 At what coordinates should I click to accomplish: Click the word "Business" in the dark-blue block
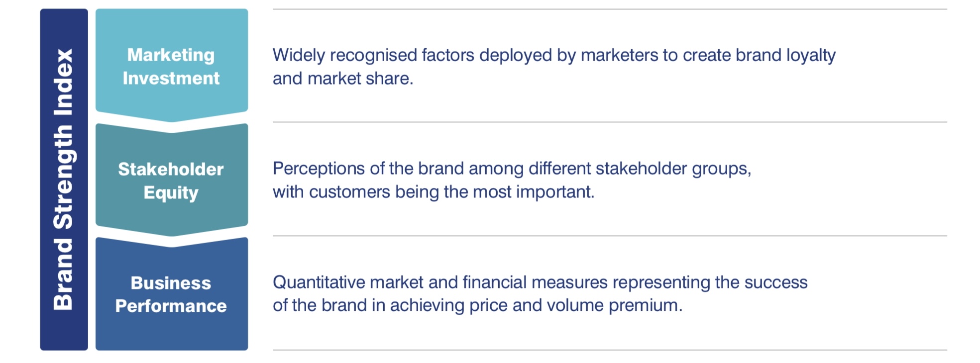[171, 283]
